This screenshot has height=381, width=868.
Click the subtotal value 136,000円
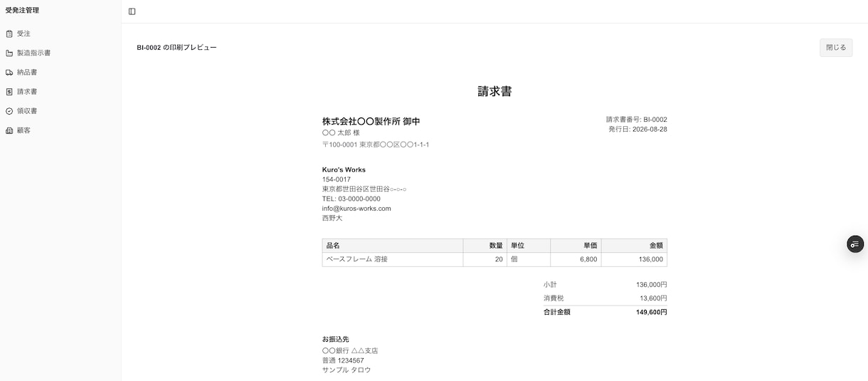(652, 284)
